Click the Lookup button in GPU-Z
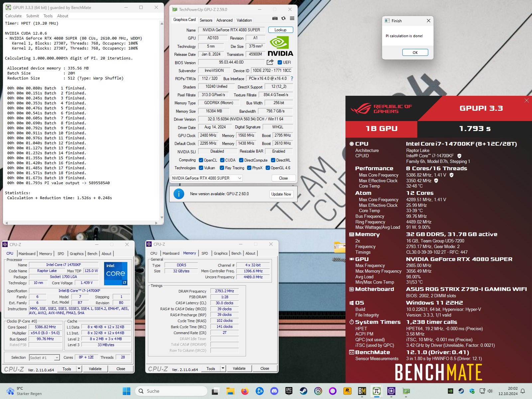This screenshot has height=399, width=532. click(280, 30)
